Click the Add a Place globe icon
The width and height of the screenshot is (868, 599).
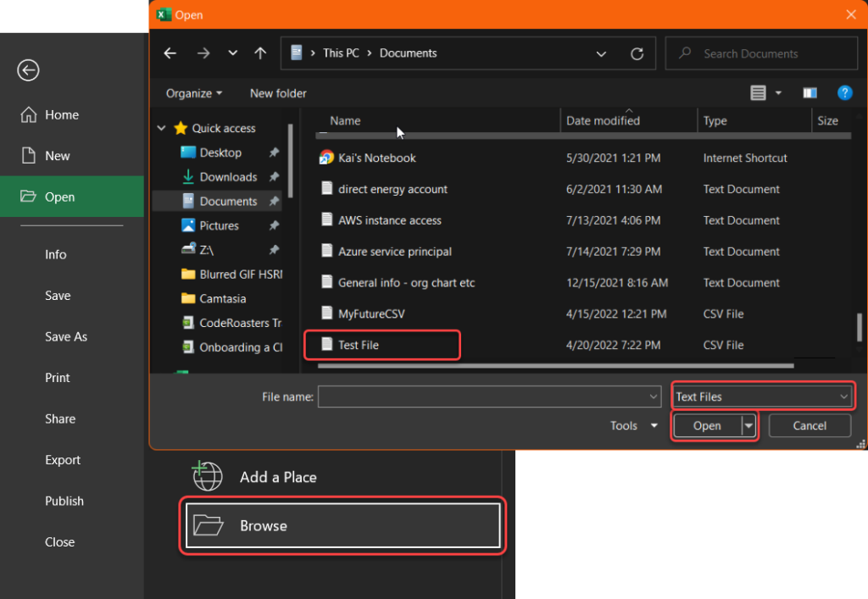(x=208, y=477)
